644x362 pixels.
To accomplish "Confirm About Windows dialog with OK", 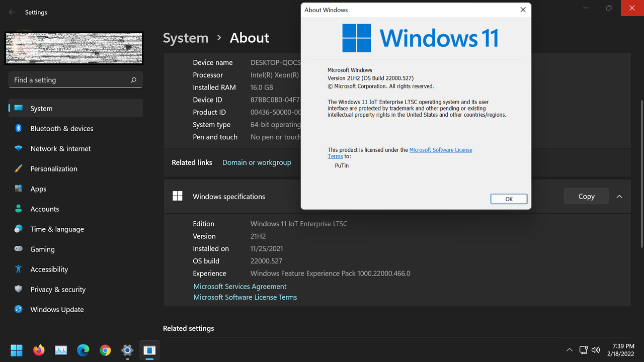I will (509, 199).
